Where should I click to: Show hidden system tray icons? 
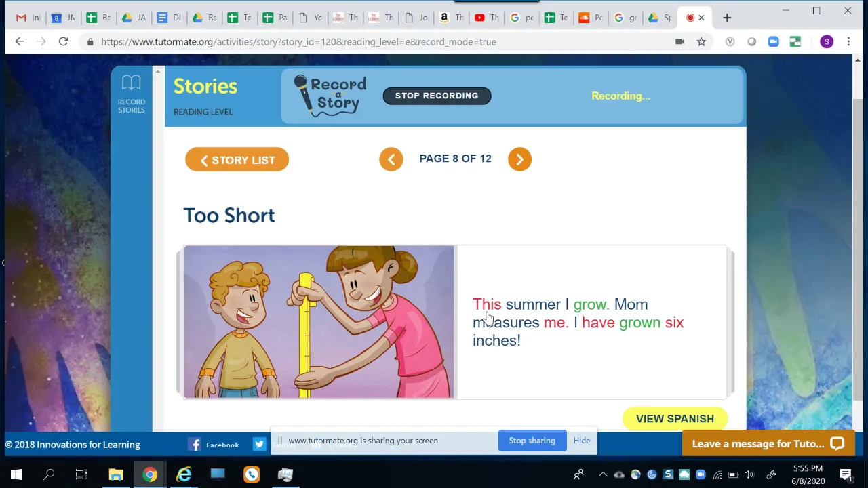603,474
